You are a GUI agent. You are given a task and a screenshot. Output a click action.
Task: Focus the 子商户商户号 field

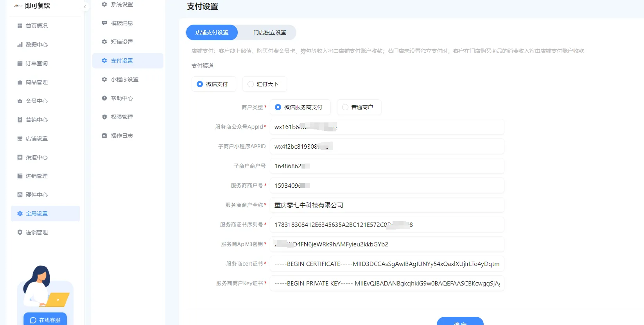(387, 166)
